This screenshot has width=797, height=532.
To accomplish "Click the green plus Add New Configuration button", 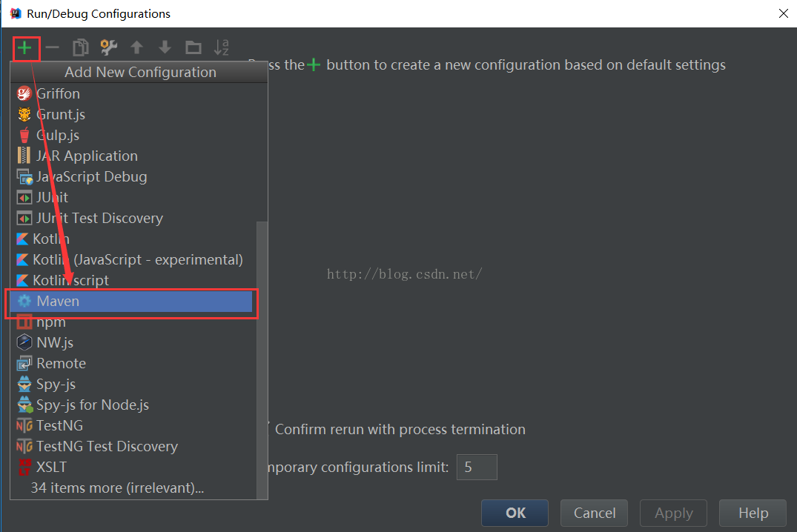I will pos(25,48).
